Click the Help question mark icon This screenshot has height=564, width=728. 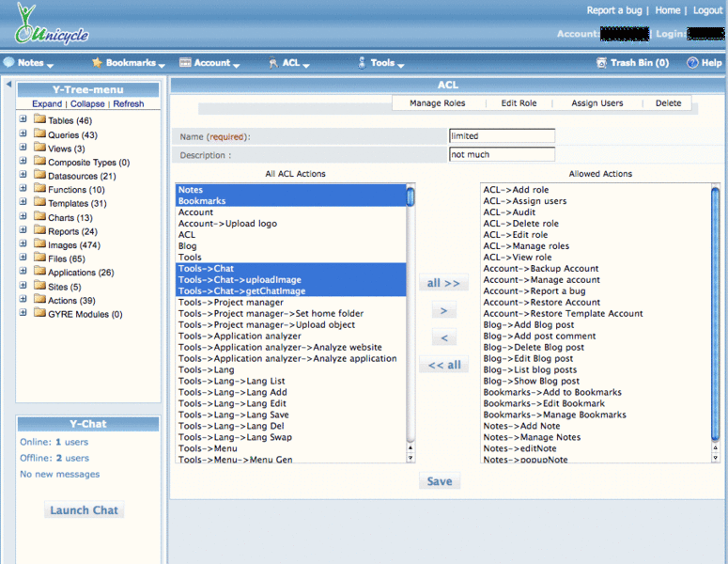pyautogui.click(x=692, y=63)
